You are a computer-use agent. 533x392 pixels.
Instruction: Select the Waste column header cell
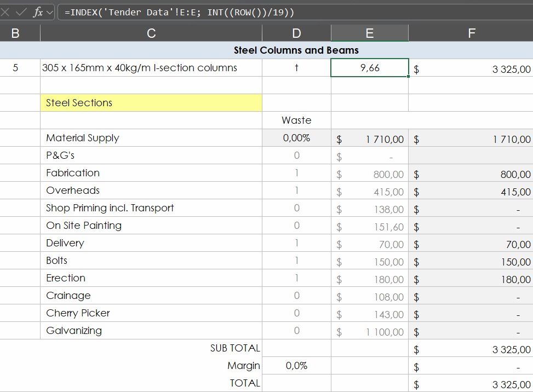pos(296,120)
